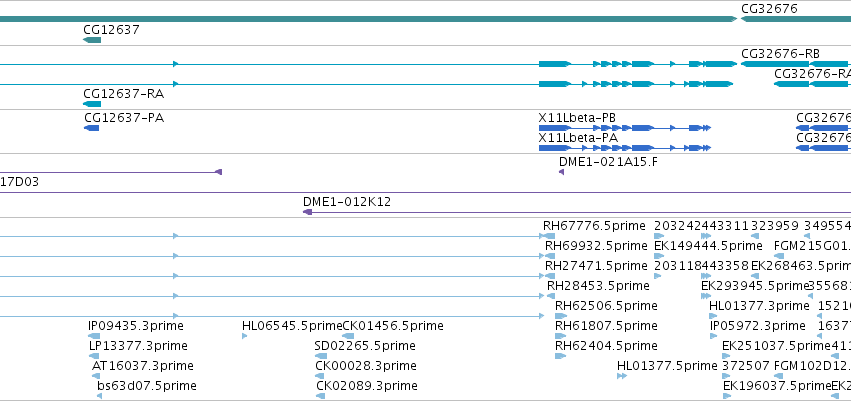Viewport: 851px width, 401px height.
Task: Select the EK196037.5prime EST label
Action: pyautogui.click(x=777, y=386)
